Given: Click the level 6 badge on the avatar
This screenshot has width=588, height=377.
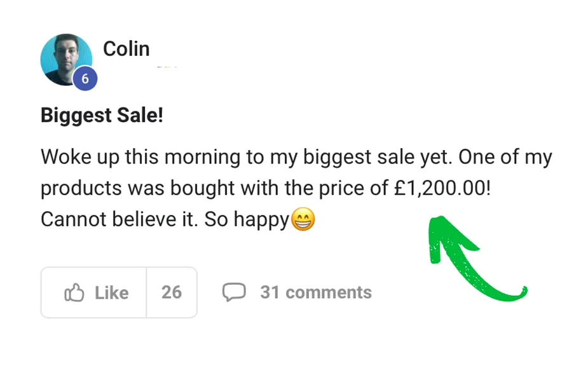Looking at the screenshot, I should (85, 79).
